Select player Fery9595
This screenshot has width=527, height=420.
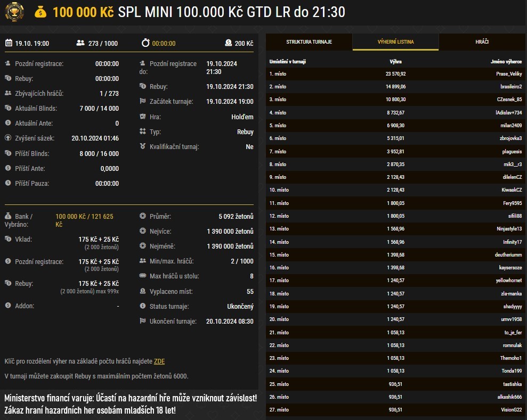[512, 203]
